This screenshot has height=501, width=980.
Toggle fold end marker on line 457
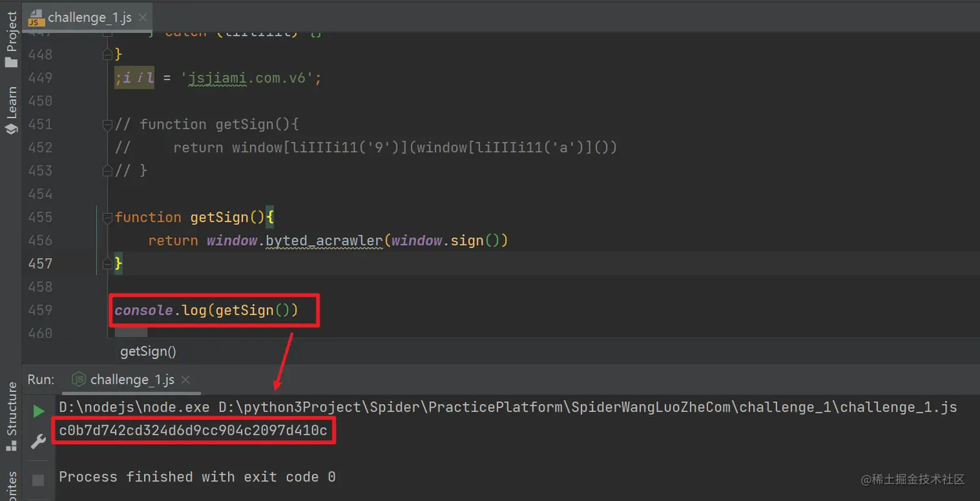coord(108,264)
